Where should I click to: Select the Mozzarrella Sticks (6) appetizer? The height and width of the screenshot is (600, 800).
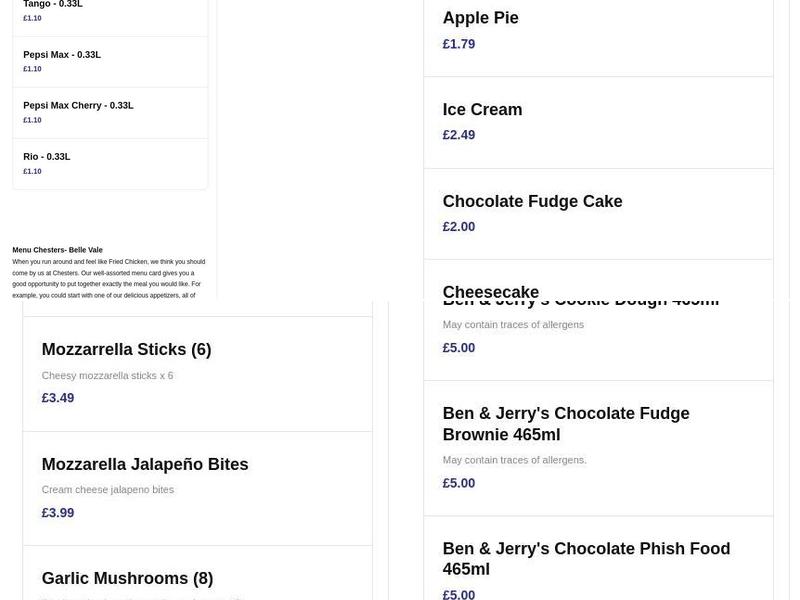pyautogui.click(x=126, y=349)
